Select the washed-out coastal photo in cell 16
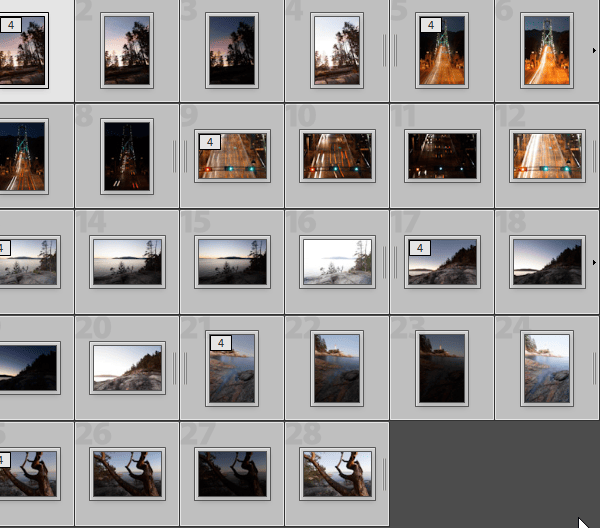The image size is (600, 528). (337, 262)
